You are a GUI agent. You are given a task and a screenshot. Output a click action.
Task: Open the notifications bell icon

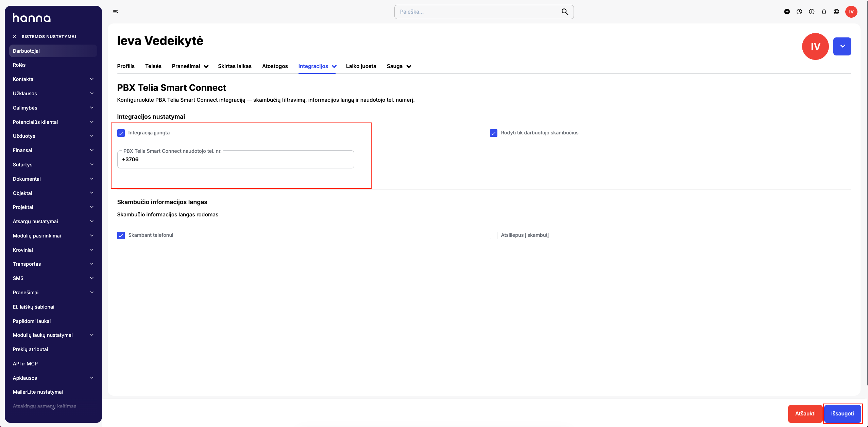coord(824,12)
